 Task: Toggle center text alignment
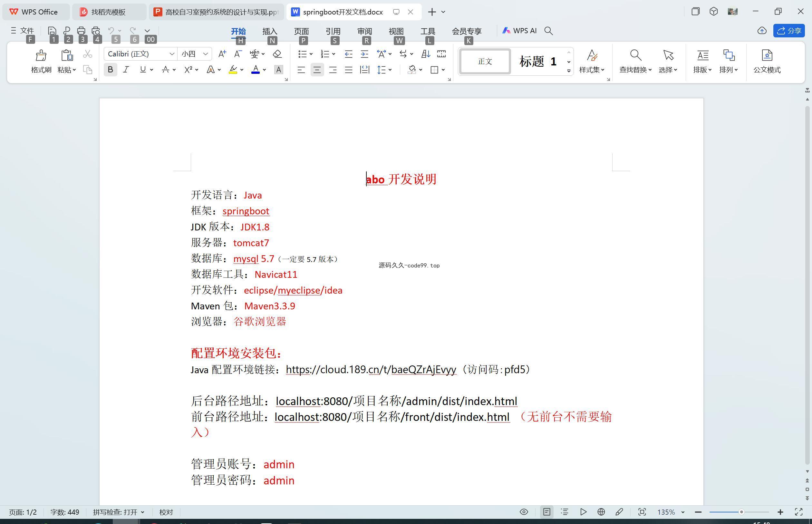[x=317, y=70]
